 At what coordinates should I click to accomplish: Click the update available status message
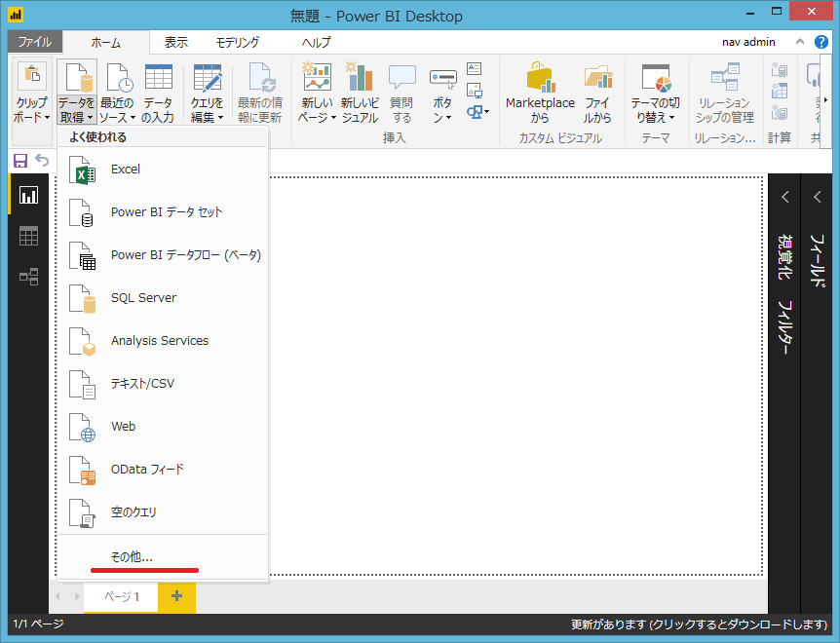(699, 624)
